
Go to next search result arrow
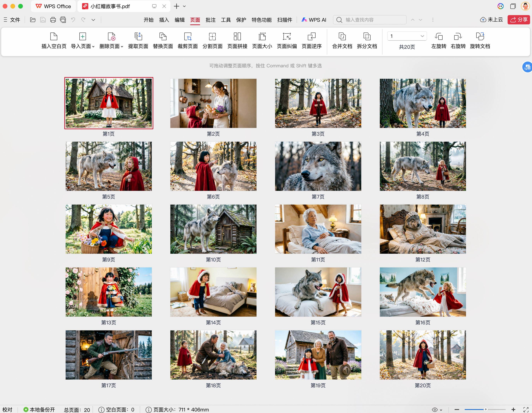[420, 20]
